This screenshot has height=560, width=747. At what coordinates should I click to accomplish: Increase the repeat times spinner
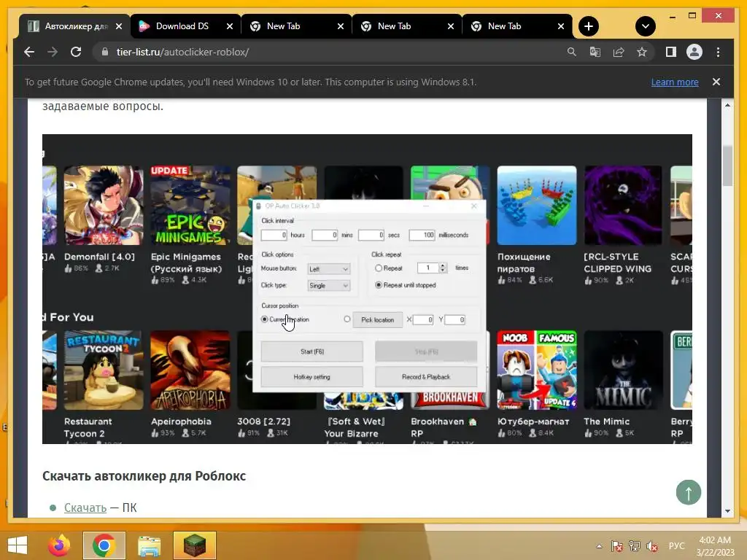pos(443,265)
